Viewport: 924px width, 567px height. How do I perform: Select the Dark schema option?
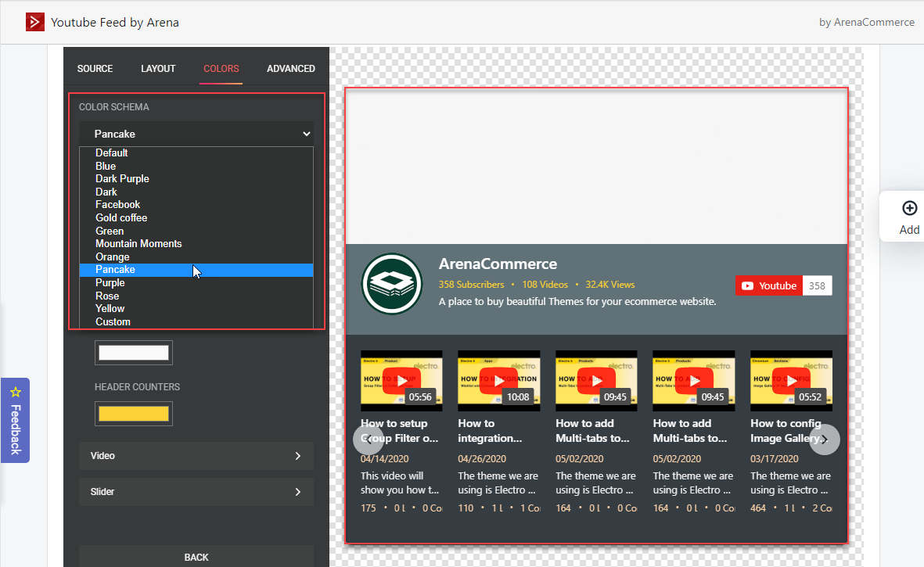pos(196,192)
